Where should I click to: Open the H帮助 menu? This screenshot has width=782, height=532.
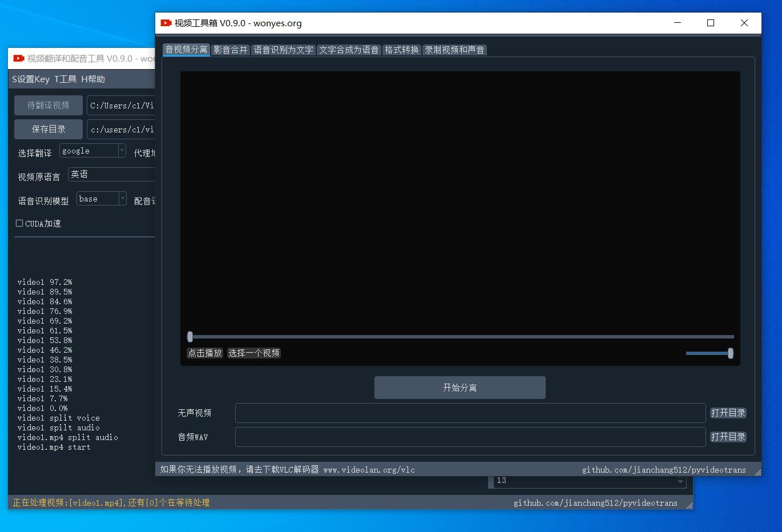point(93,79)
